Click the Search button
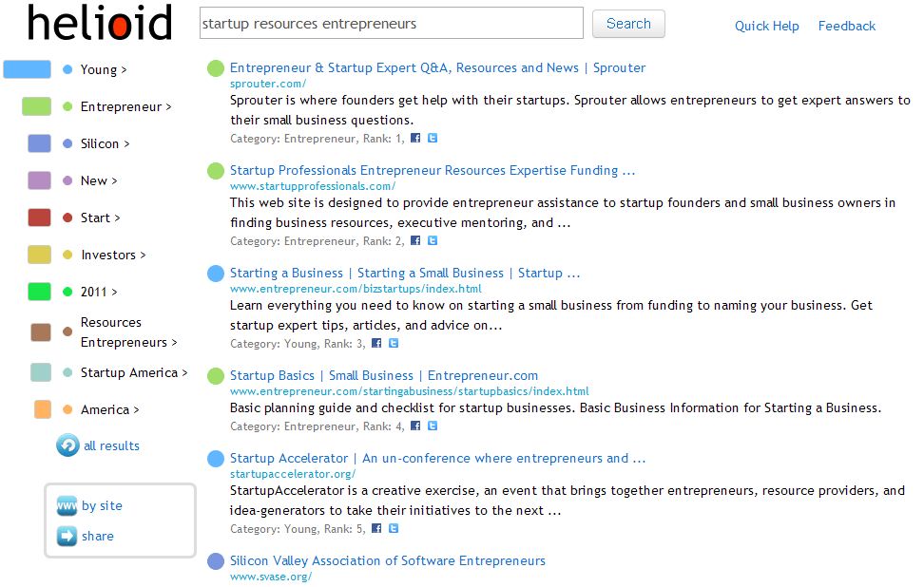The image size is (924, 587). (x=628, y=24)
